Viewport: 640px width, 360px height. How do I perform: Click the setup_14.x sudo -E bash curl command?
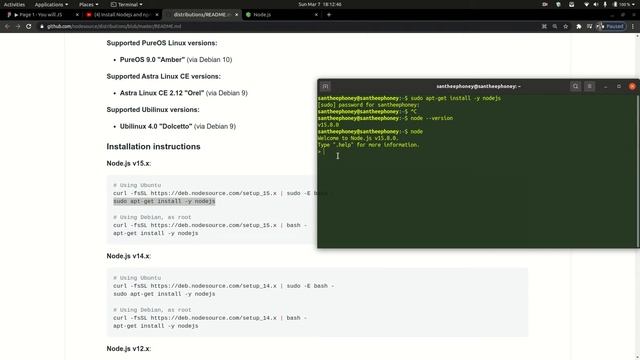pyautogui.click(x=223, y=286)
